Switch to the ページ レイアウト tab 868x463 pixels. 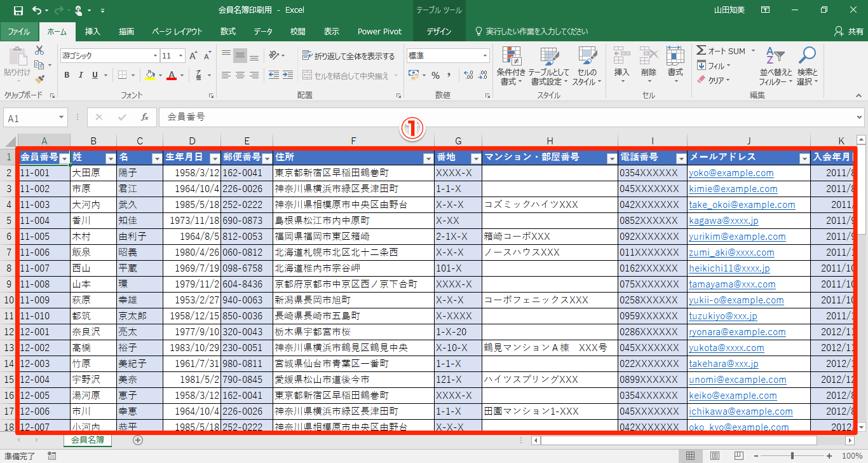tap(177, 31)
